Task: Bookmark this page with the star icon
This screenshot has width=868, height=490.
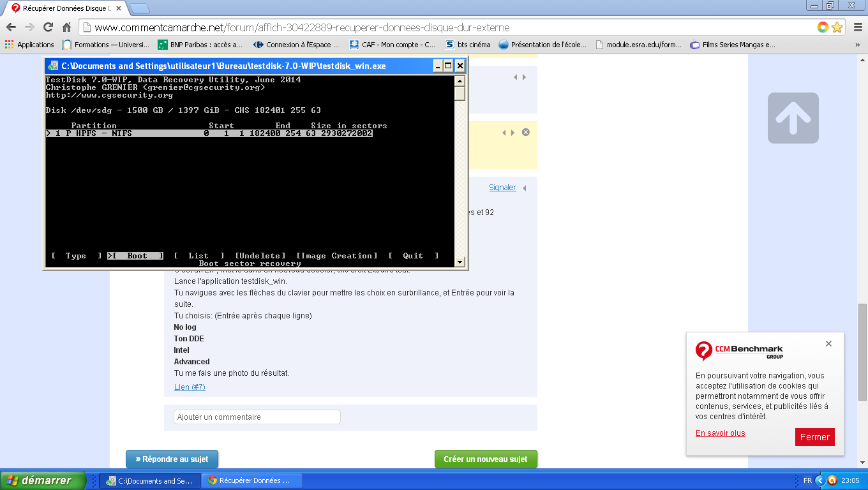Action: click(x=837, y=27)
